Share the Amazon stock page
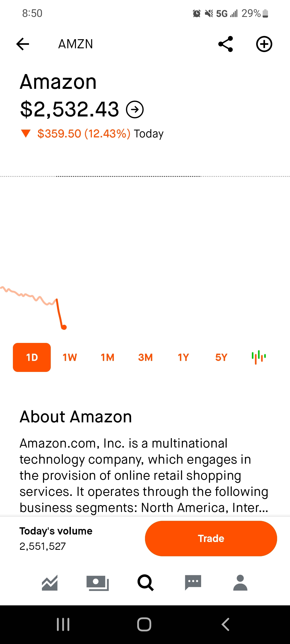The height and width of the screenshot is (644, 290). click(226, 44)
